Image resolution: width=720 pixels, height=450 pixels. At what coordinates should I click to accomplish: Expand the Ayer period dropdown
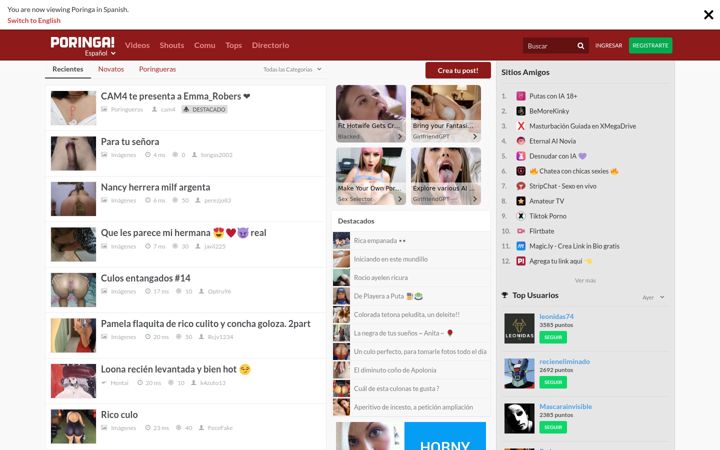tap(653, 298)
